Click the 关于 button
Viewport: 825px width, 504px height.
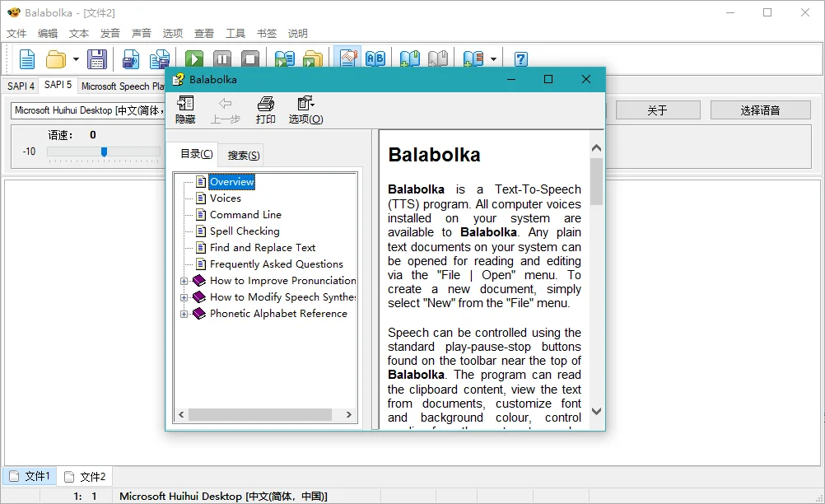point(658,110)
